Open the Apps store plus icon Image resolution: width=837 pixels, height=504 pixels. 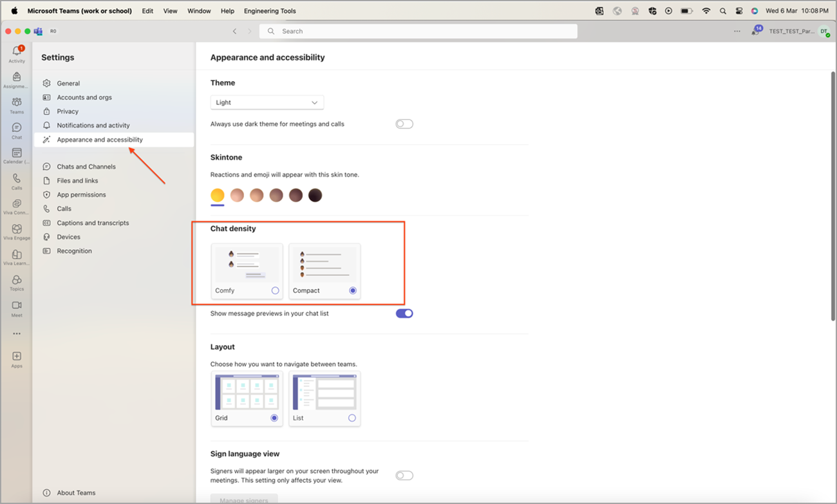17,359
